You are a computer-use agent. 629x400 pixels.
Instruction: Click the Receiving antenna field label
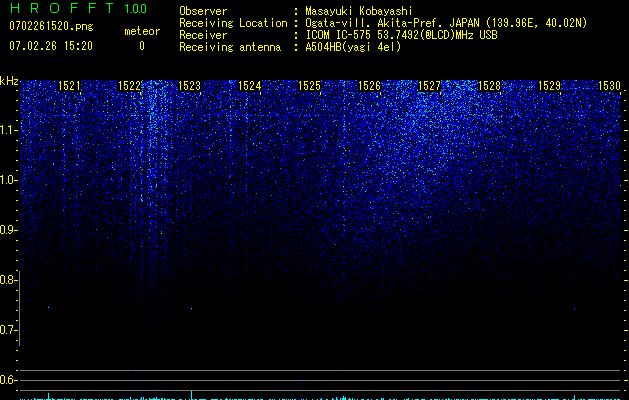(230, 47)
